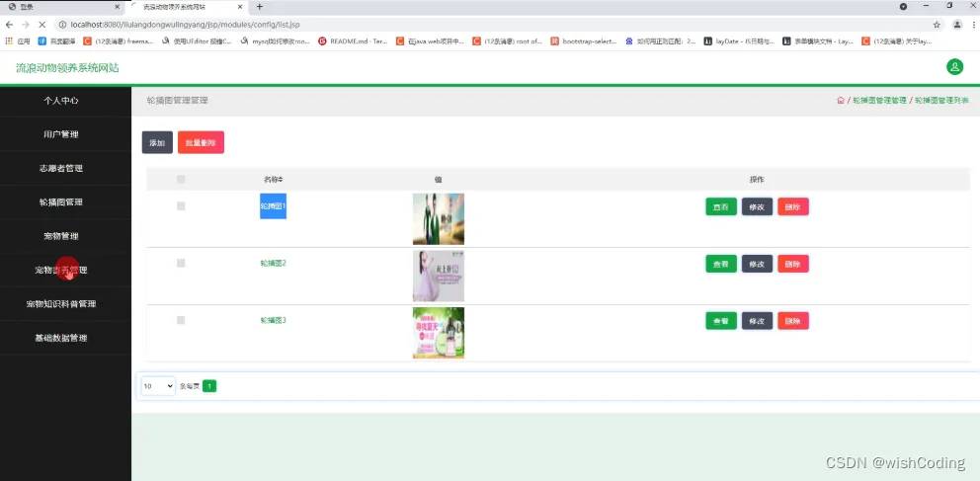
Task: Go back with the browser arrow
Action: click(9, 25)
